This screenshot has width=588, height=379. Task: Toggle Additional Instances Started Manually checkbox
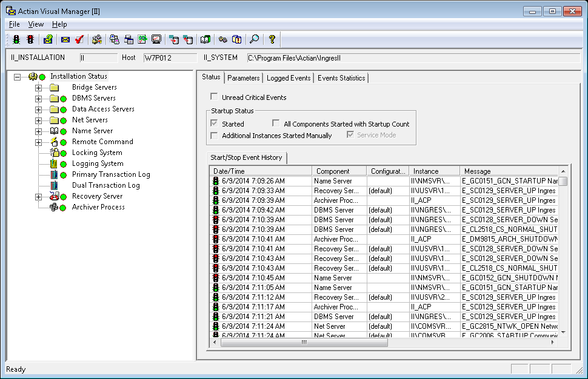[x=214, y=135]
